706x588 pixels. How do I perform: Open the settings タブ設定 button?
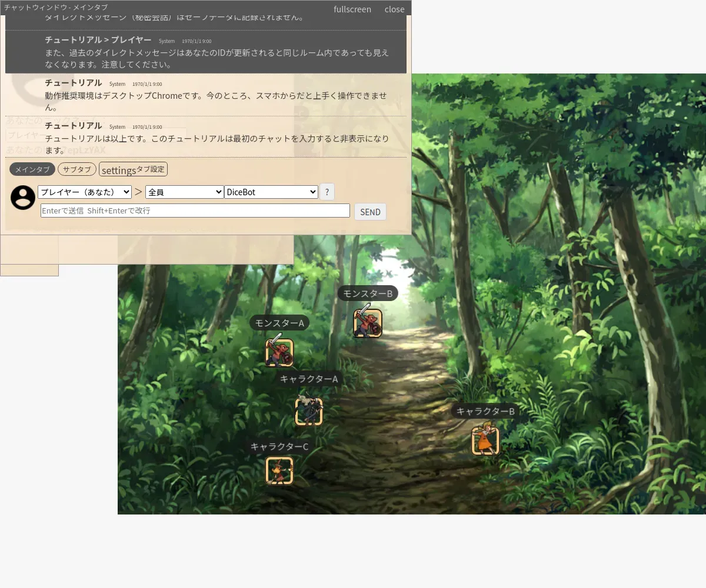pyautogui.click(x=133, y=169)
